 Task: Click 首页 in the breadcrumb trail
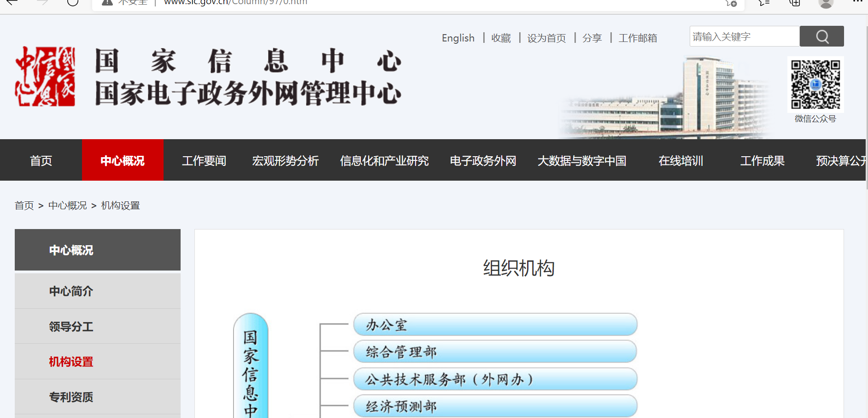point(24,206)
